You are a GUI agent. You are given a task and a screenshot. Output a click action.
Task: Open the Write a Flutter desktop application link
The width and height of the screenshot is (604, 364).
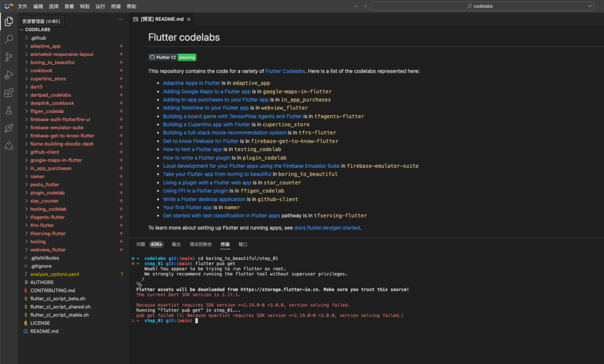pyautogui.click(x=204, y=200)
